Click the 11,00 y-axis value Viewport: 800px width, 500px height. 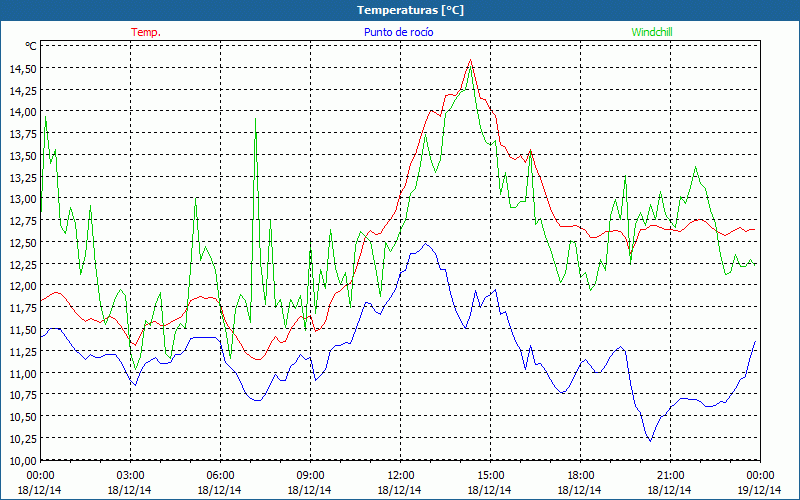tap(22, 373)
